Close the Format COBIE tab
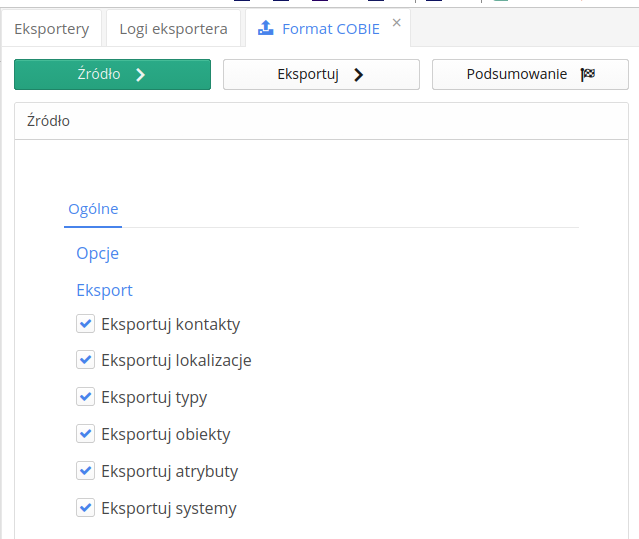The height and width of the screenshot is (539, 639). 397,23
